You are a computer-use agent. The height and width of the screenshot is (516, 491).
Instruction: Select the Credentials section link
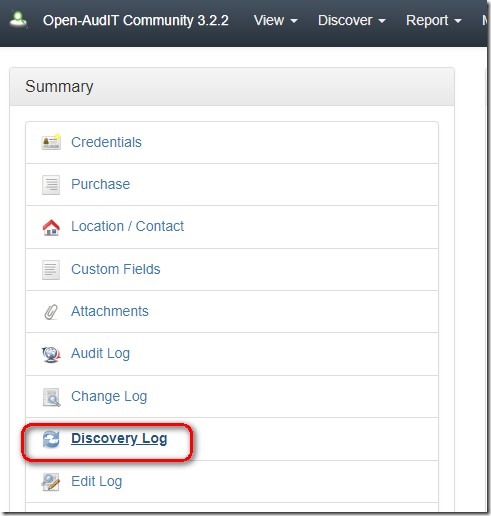(106, 142)
